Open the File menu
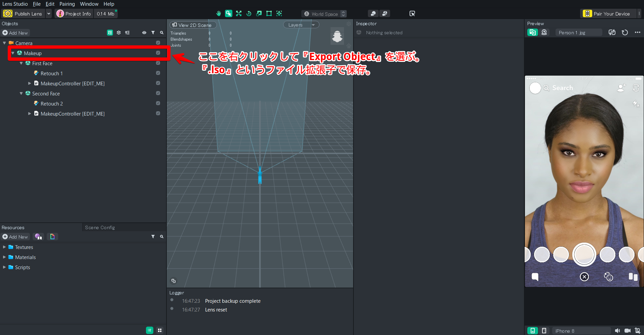 (37, 4)
